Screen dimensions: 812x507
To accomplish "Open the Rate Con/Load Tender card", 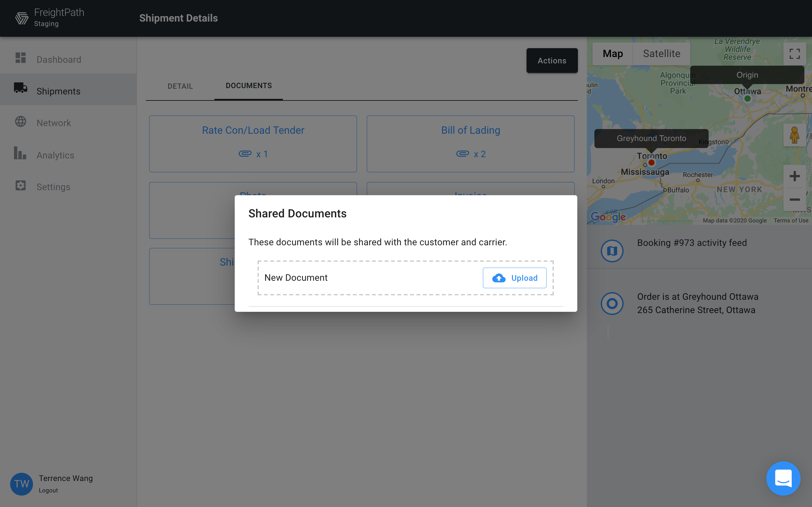I will coord(253,144).
